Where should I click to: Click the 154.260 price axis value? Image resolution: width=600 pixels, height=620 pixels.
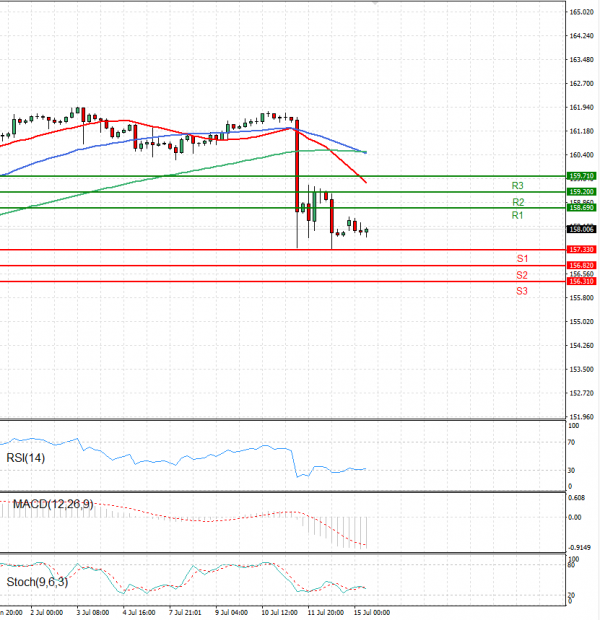point(581,346)
